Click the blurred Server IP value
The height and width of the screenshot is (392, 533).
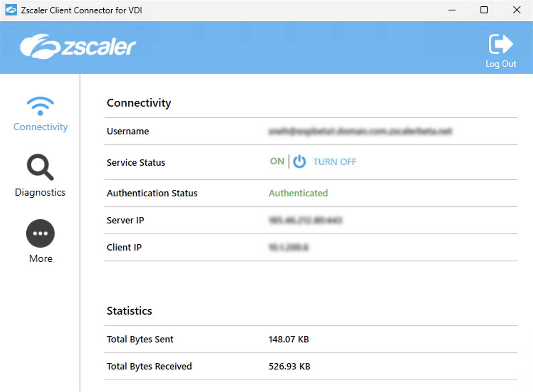tap(305, 220)
